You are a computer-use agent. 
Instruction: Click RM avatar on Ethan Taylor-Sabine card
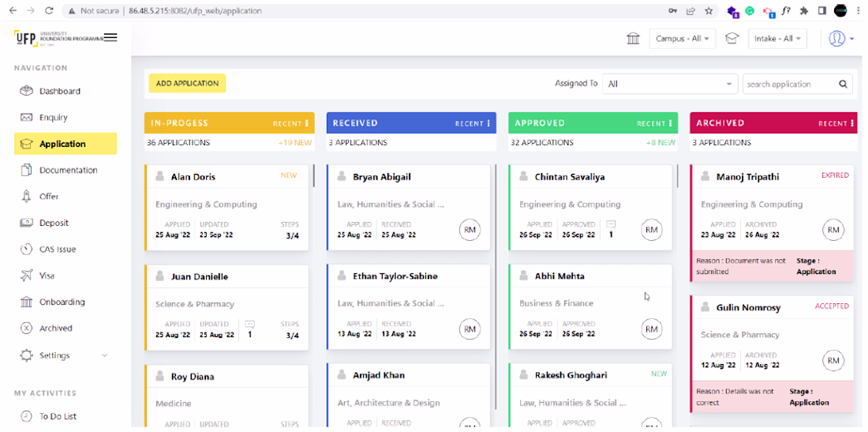[x=470, y=329]
